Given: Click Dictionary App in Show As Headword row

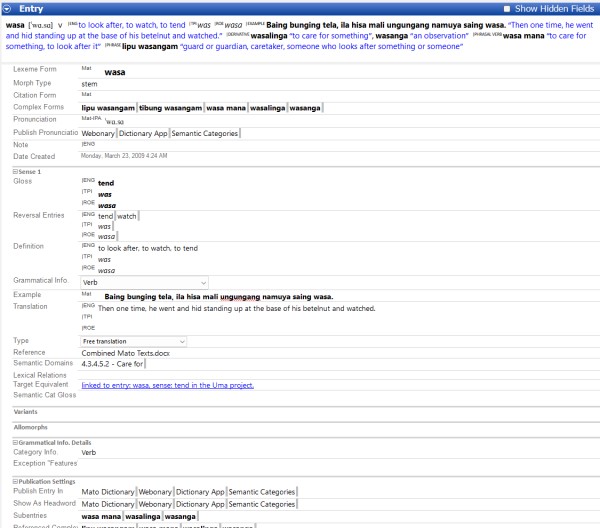Looking at the screenshot, I should point(200,504).
